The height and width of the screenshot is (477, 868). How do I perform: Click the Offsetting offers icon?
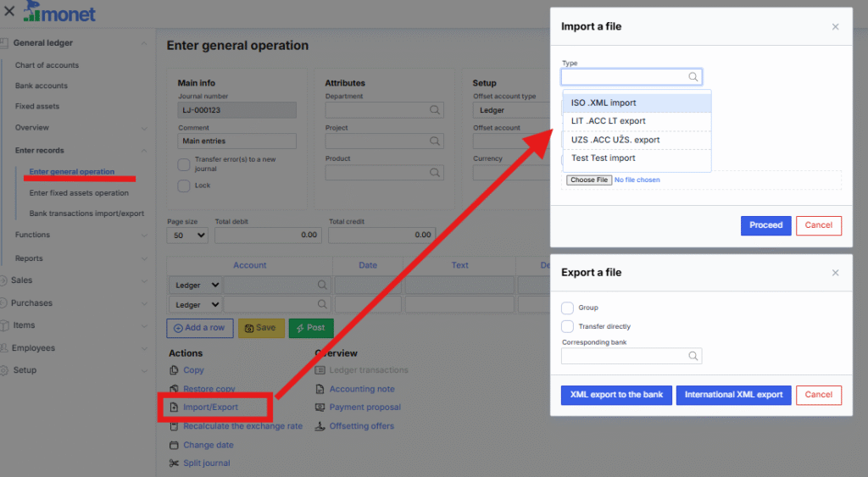click(x=320, y=426)
